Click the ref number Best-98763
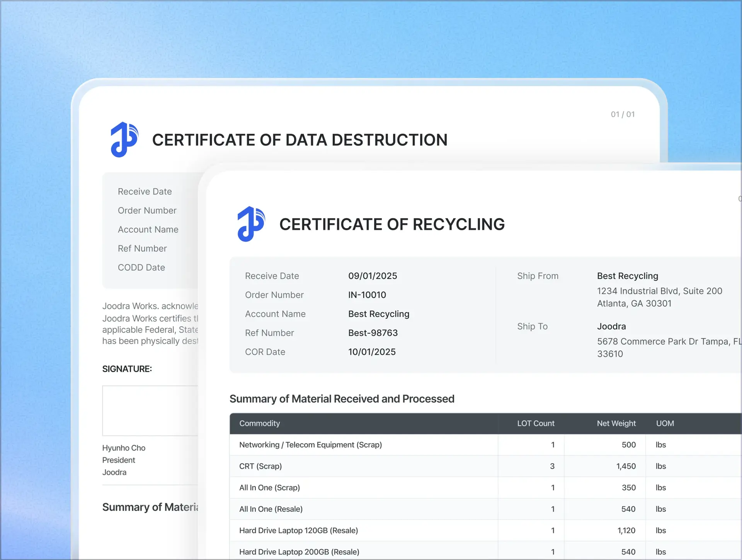742x560 pixels. point(373,333)
